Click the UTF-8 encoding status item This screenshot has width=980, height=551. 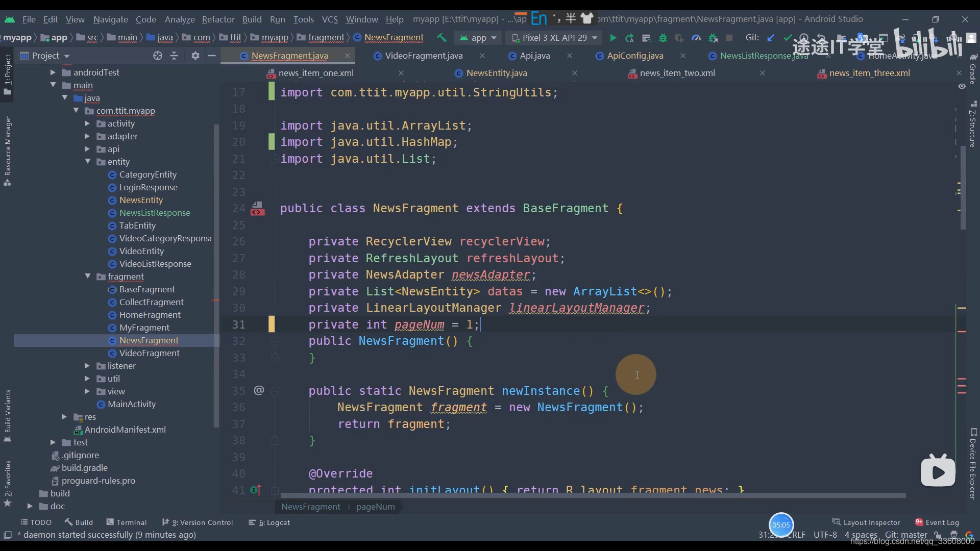(825, 535)
